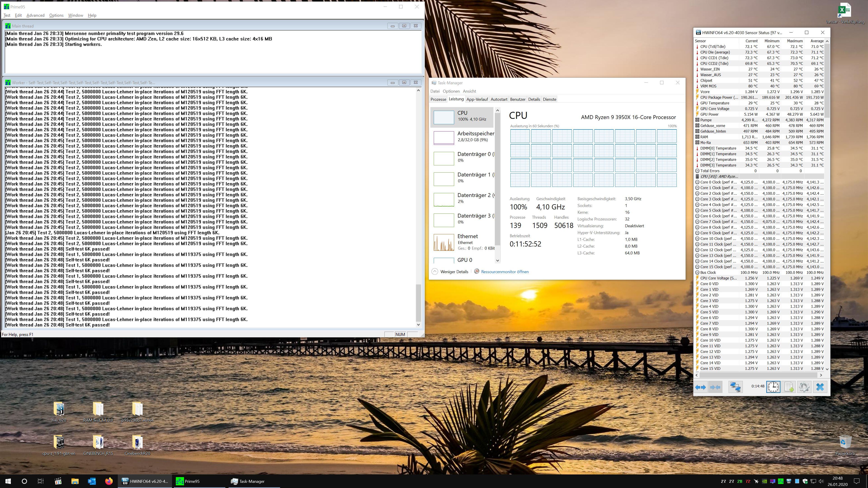Click HWiNFO expand columns arrows button
The height and width of the screenshot is (488, 868).
[x=700, y=387]
